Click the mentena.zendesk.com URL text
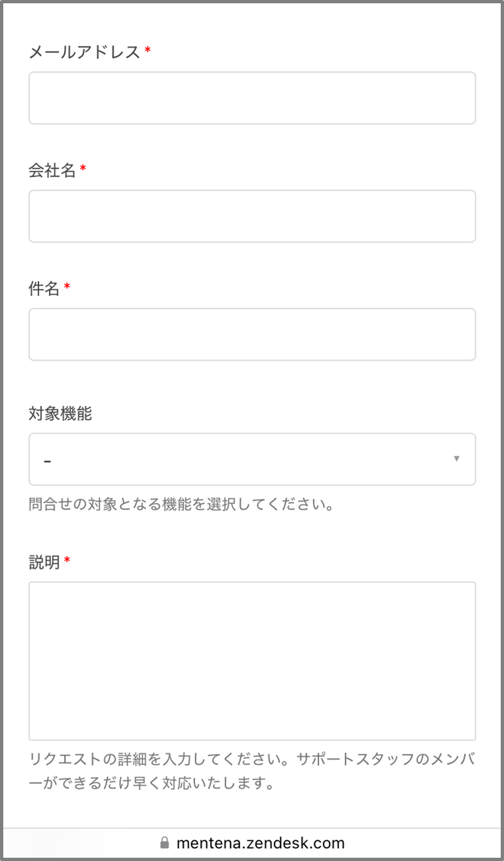 (x=260, y=843)
